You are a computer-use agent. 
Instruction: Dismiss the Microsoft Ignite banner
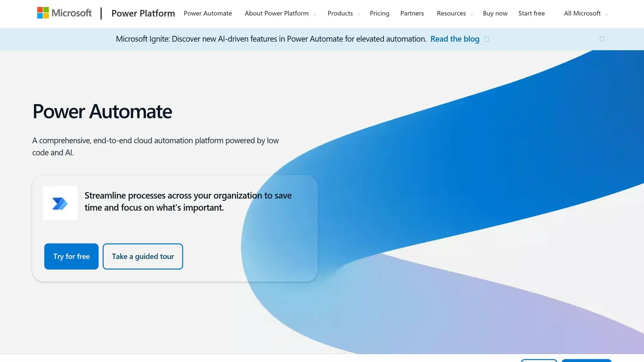[602, 39]
